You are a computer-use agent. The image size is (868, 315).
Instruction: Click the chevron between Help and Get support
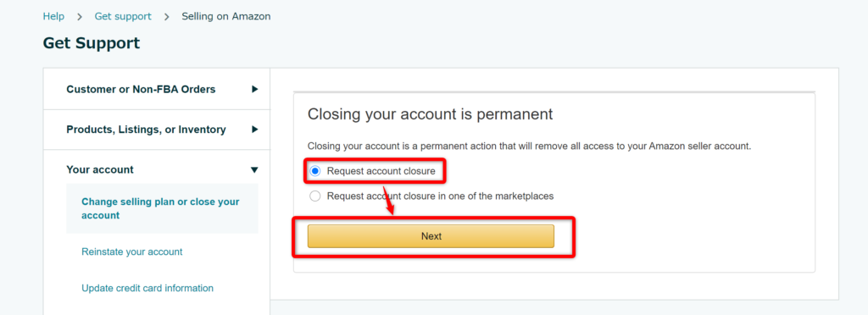80,17
